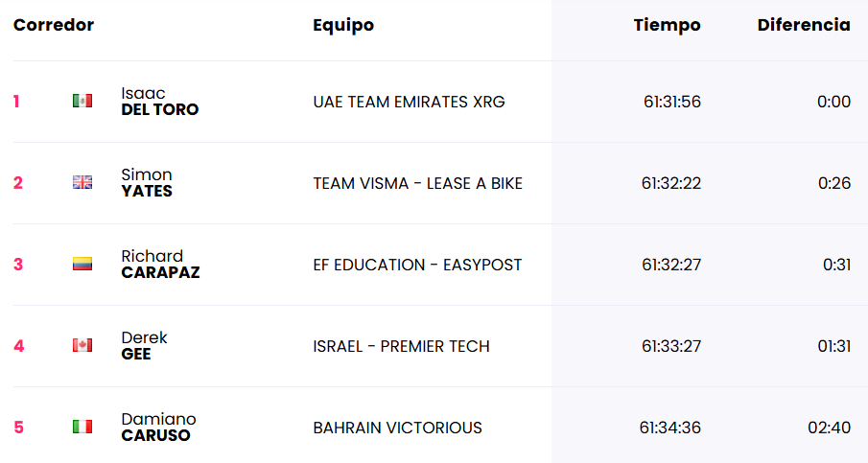Screen dimensions: 868x463
Task: Click the Corredor column header
Action: point(54,25)
